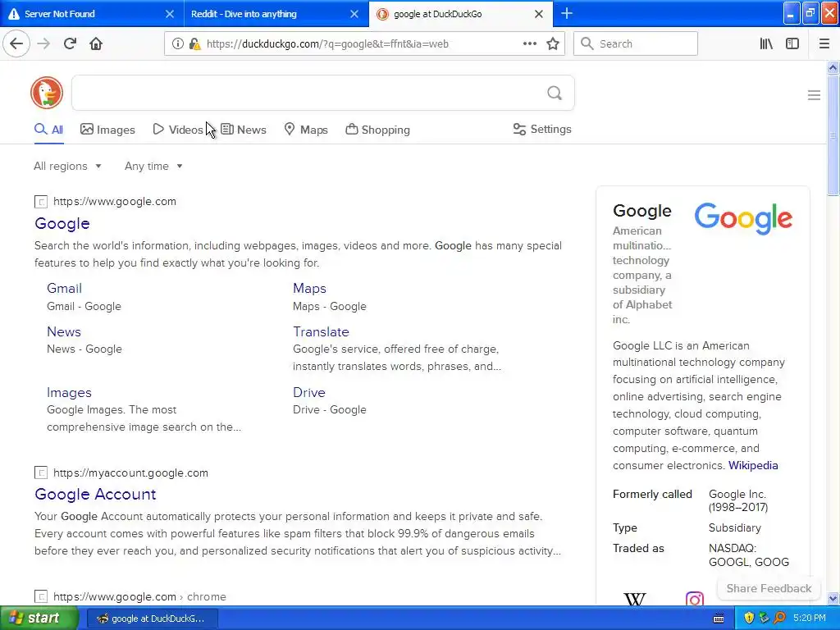The image size is (840, 630).
Task: Click the Firefox toolbar Search field
Action: click(636, 43)
